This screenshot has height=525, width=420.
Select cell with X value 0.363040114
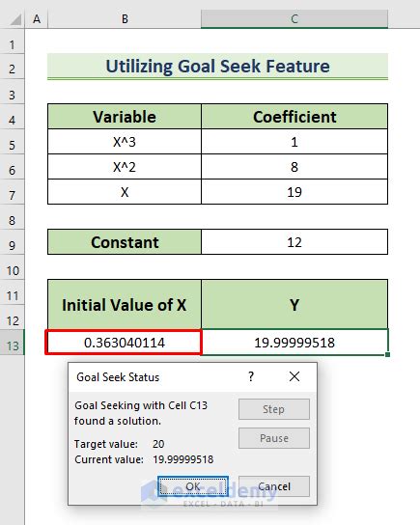coord(125,343)
